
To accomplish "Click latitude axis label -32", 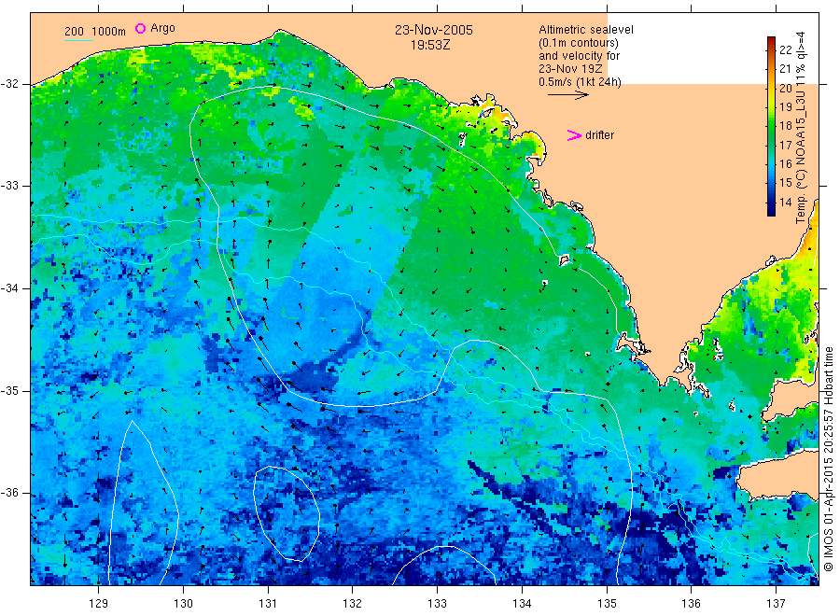I will pos(9,84).
